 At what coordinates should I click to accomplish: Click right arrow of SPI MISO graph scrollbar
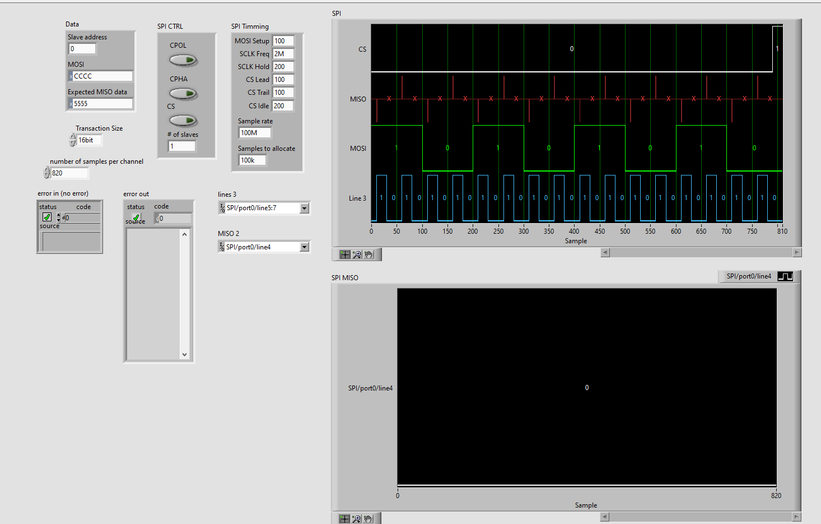coord(796,517)
